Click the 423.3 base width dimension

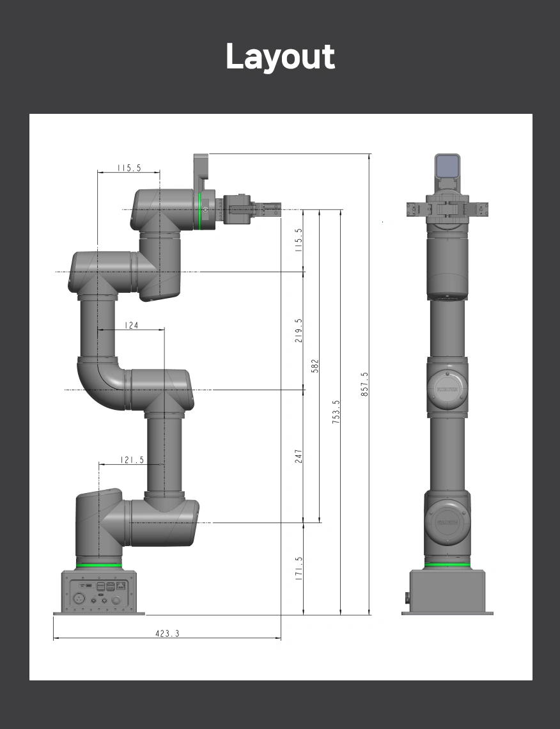pos(167,633)
